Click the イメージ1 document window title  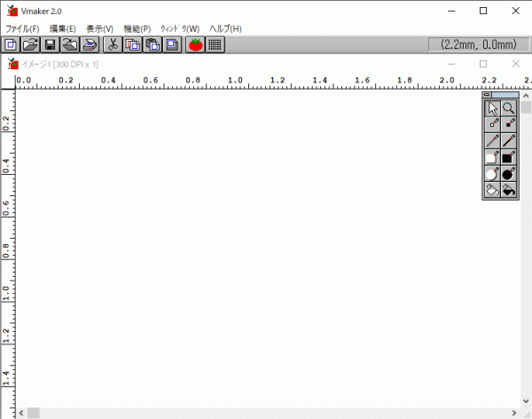click(x=60, y=64)
